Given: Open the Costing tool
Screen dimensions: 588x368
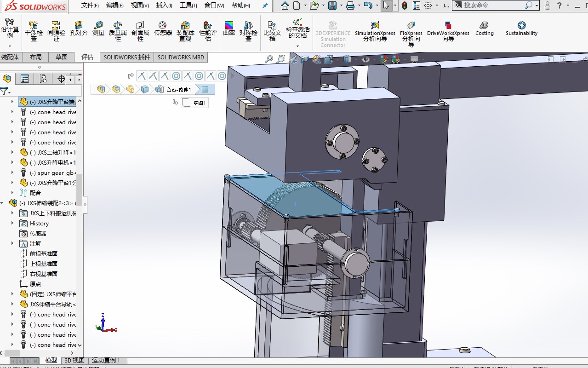Looking at the screenshot, I should pyautogui.click(x=484, y=29).
